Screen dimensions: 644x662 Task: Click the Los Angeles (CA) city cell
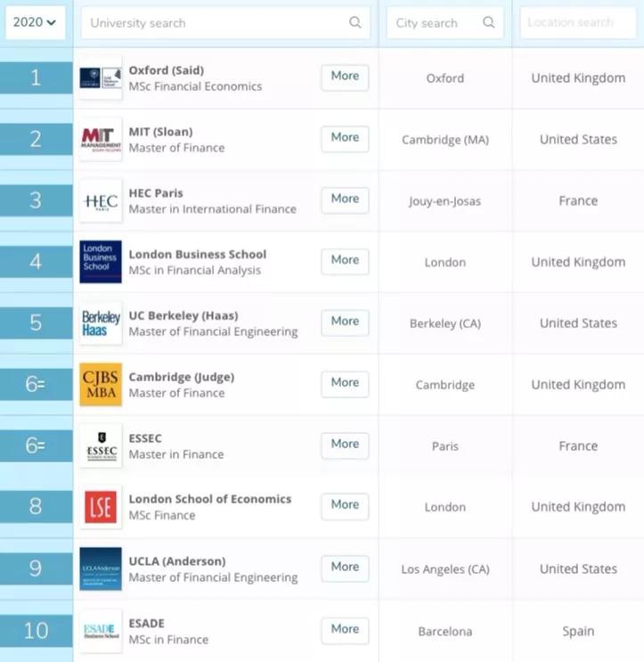(445, 569)
